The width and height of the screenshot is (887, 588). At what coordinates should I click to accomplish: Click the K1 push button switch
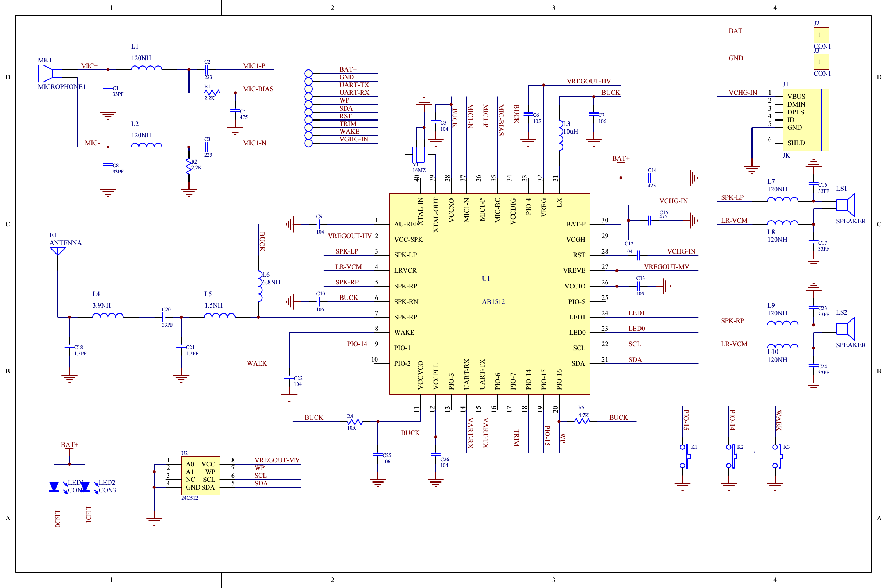[x=685, y=456]
